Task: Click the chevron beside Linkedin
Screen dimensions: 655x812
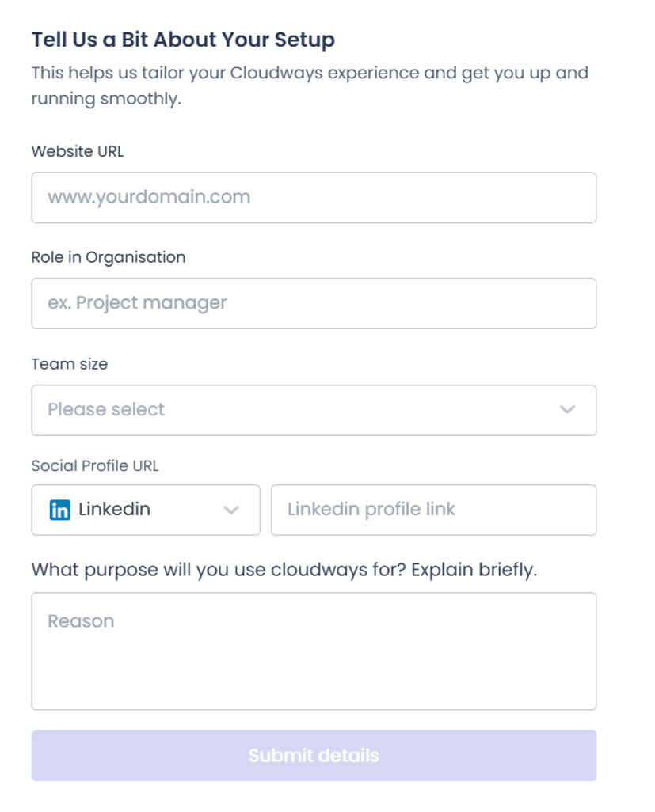Action: [x=231, y=510]
